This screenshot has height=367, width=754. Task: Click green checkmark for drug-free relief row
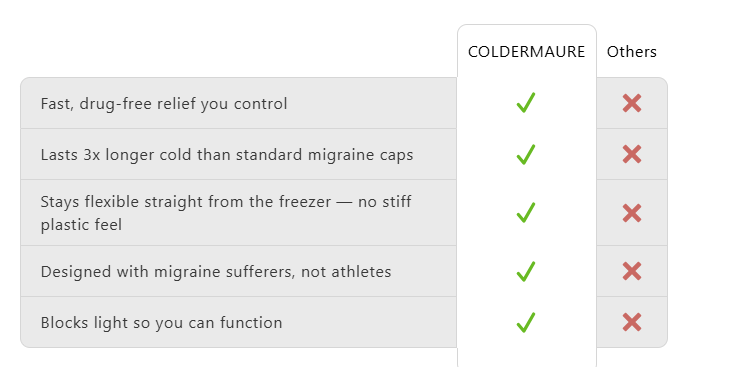tap(526, 103)
